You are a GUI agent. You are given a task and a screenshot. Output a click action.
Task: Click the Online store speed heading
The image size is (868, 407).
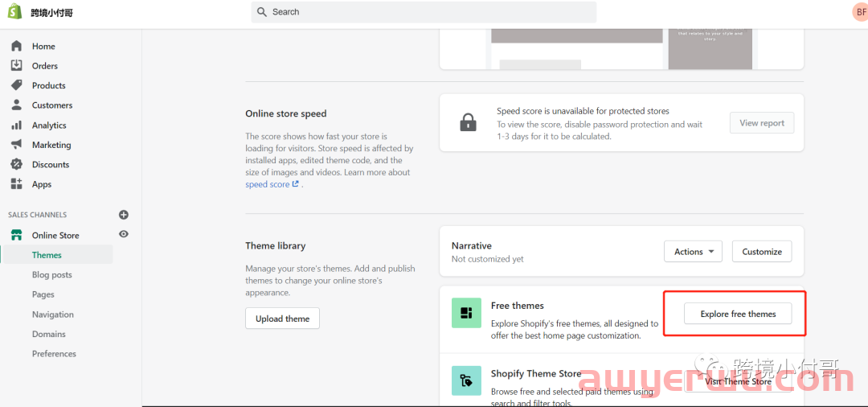286,113
